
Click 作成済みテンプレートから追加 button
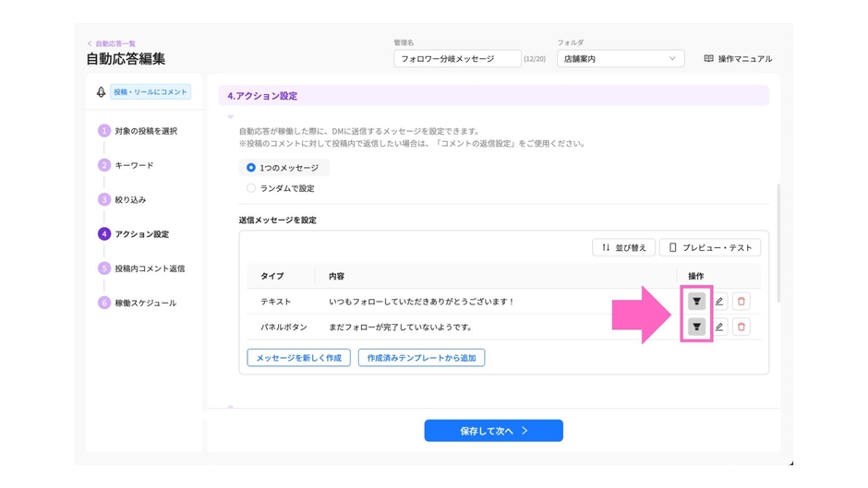point(421,358)
